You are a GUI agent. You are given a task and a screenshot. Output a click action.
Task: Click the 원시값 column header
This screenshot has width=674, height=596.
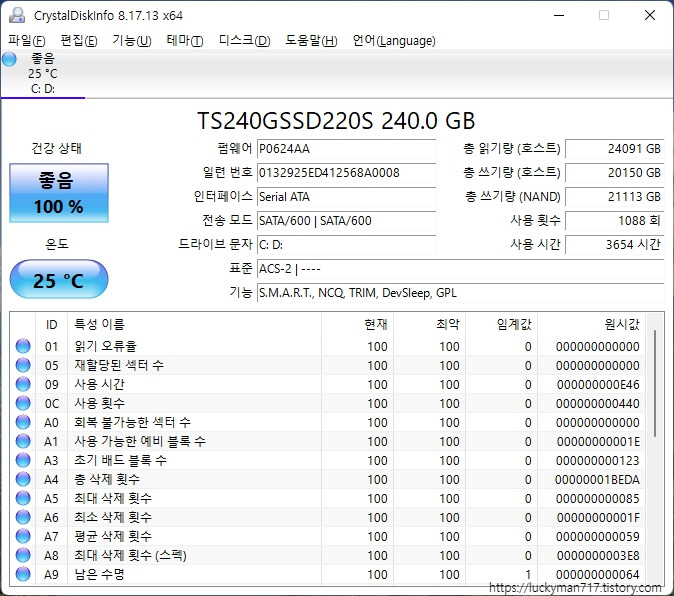[591, 324]
